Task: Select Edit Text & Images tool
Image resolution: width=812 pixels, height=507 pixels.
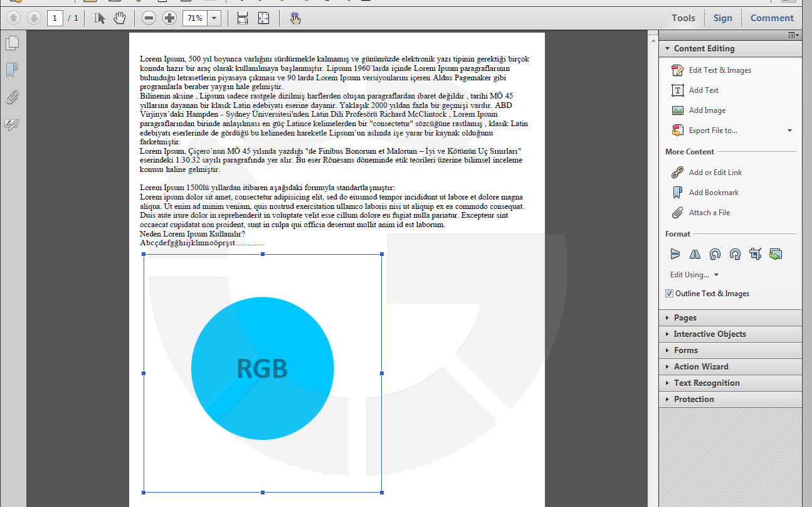Action: click(711, 70)
